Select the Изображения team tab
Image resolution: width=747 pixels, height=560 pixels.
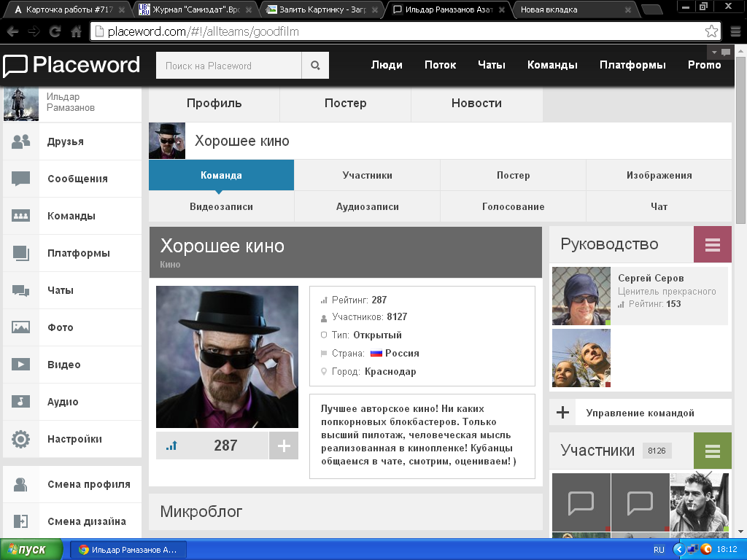click(x=659, y=175)
